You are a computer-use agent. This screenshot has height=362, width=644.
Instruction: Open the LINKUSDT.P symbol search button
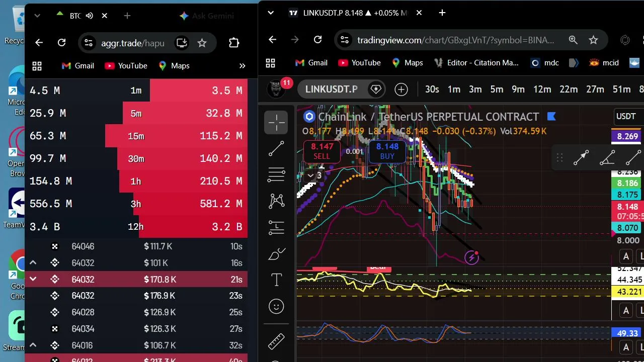tap(332, 89)
